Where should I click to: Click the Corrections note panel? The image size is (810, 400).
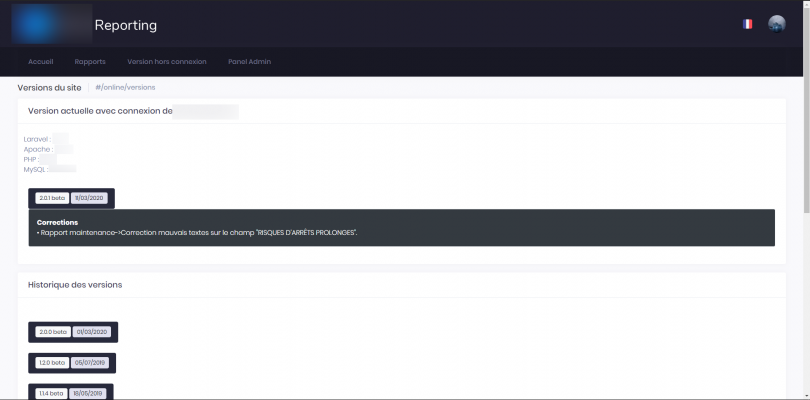[x=401, y=227]
